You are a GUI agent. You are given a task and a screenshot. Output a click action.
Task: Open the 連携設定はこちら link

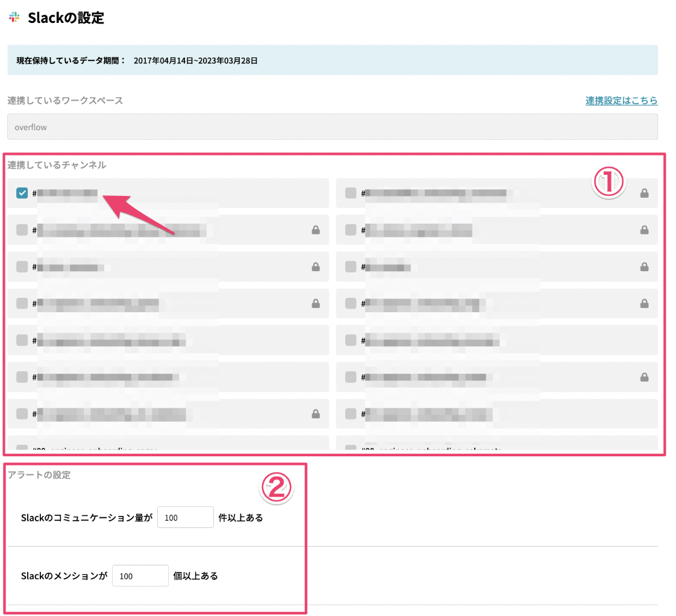[621, 101]
